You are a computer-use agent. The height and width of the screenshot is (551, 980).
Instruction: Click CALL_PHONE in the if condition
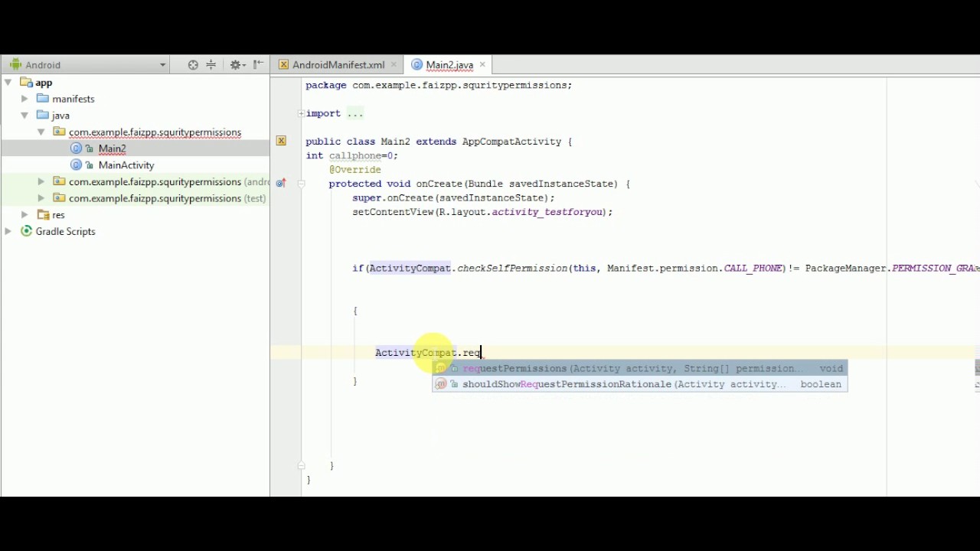[753, 269]
